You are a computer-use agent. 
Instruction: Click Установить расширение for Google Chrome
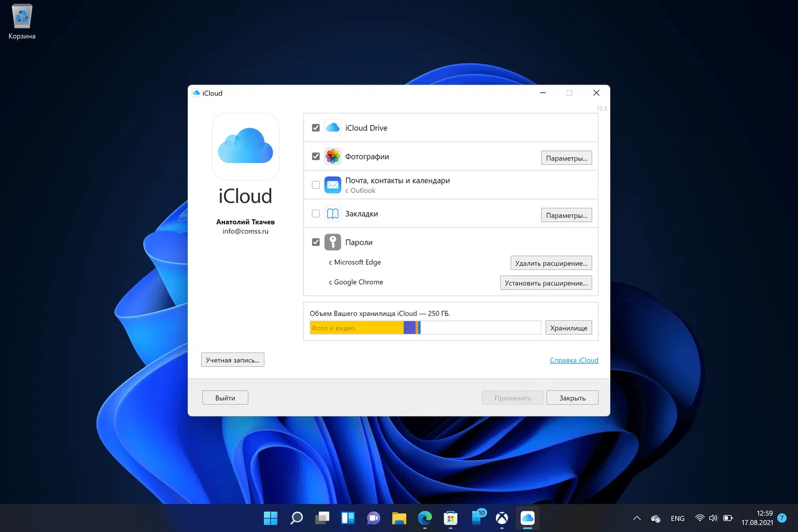(546, 283)
